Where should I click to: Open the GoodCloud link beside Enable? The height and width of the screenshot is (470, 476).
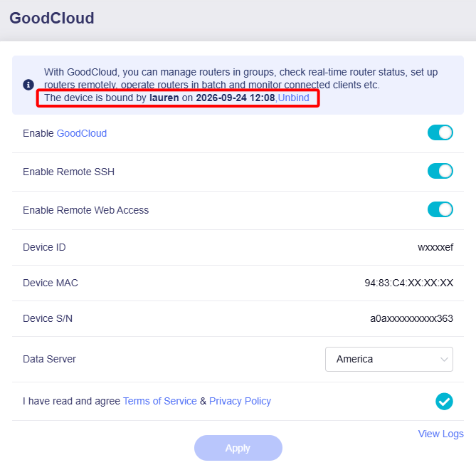click(x=82, y=133)
